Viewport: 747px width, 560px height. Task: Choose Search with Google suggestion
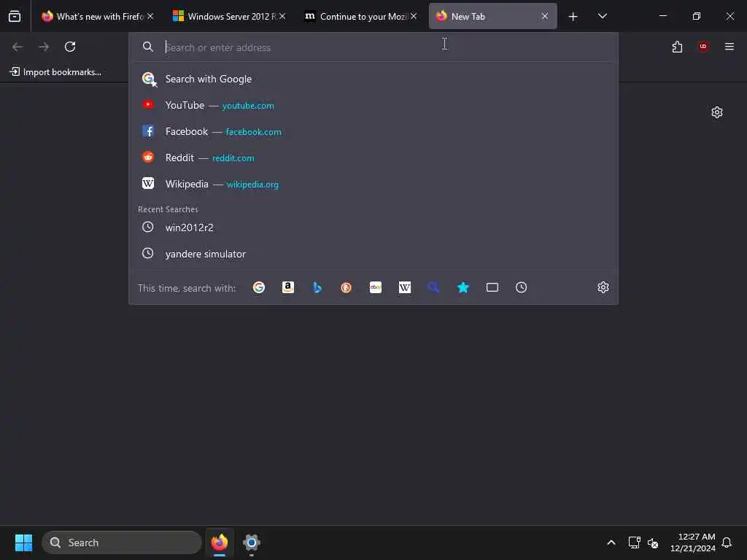(373, 79)
